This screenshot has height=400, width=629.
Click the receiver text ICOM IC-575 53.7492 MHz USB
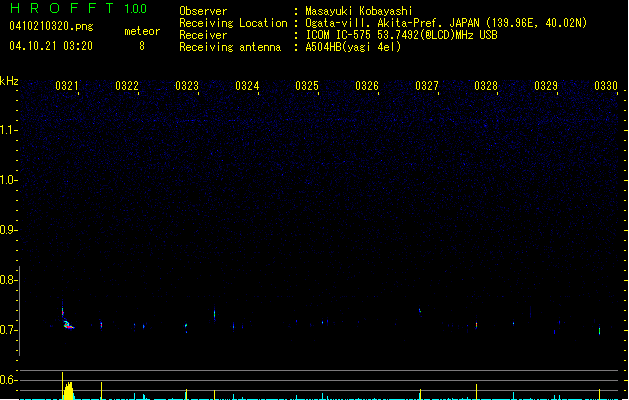[402, 35]
